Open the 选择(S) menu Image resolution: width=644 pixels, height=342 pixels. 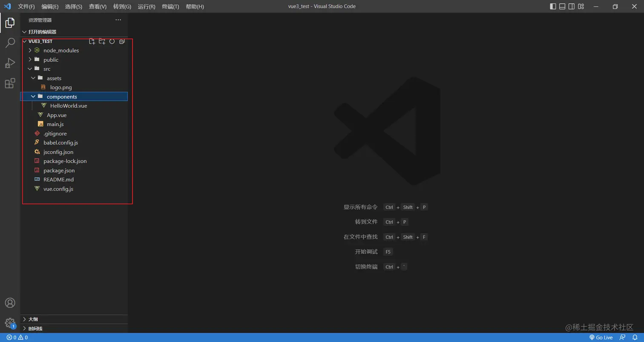(x=74, y=6)
